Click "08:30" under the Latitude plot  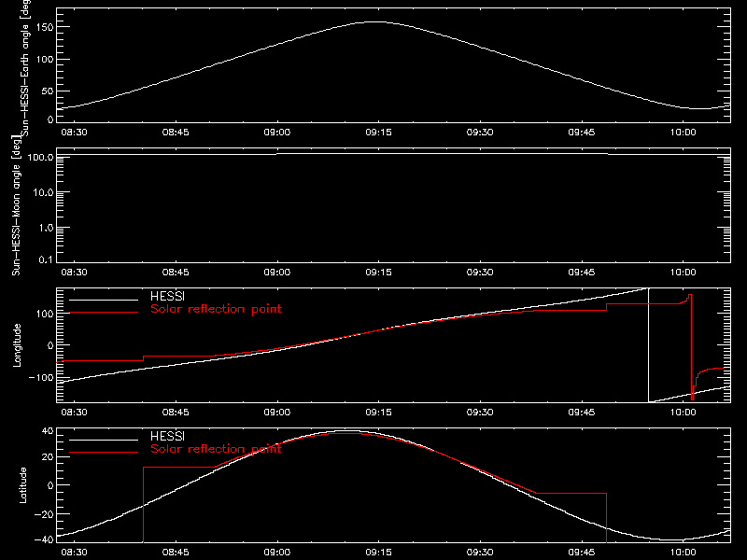[x=75, y=553]
